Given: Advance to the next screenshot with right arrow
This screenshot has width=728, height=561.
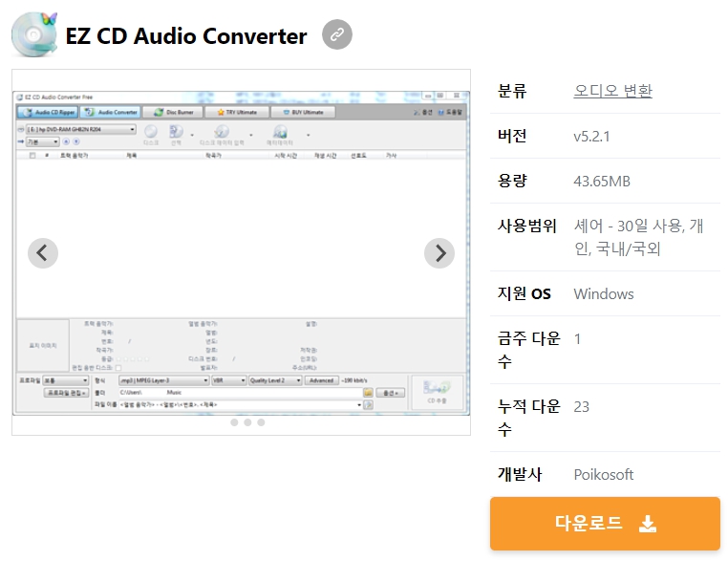Looking at the screenshot, I should [x=439, y=253].
